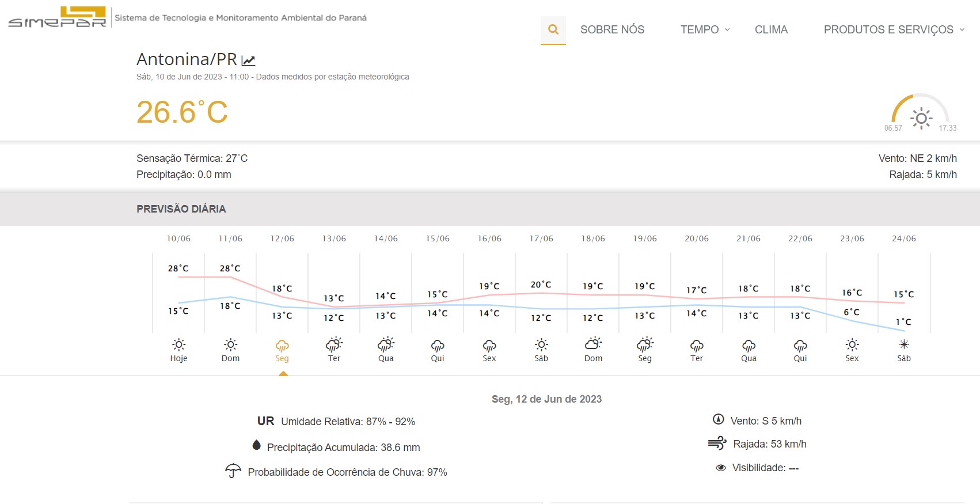Click Sistema de Tecnologia e Monitoramento tagline

(241, 18)
